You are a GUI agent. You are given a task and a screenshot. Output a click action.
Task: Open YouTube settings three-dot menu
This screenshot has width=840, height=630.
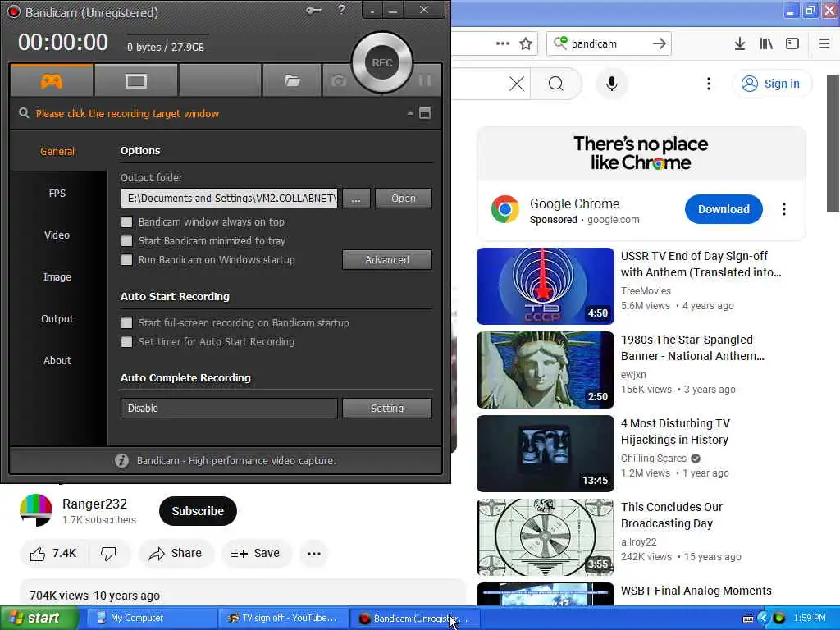pyautogui.click(x=709, y=84)
